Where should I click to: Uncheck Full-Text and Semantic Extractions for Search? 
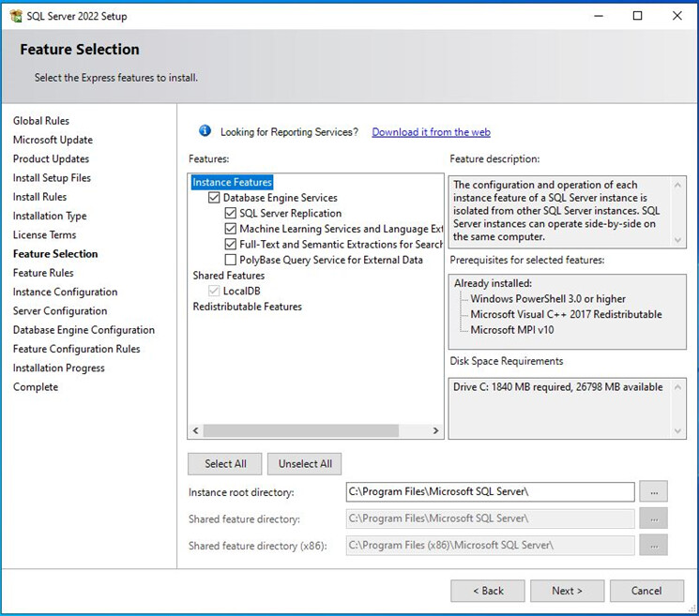pyautogui.click(x=231, y=244)
